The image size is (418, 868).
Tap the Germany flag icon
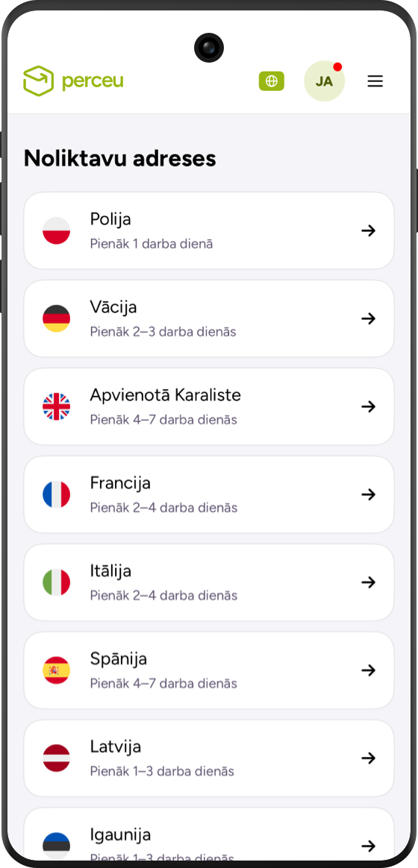point(57,319)
